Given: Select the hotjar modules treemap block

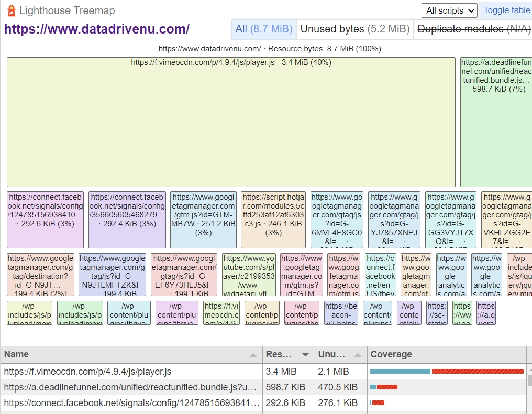Looking at the screenshot, I should coord(273,220).
